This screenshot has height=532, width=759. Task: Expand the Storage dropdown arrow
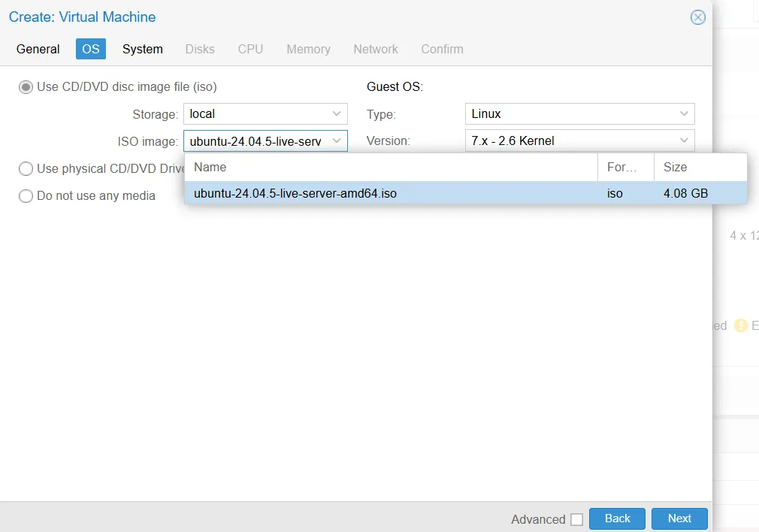coord(337,113)
